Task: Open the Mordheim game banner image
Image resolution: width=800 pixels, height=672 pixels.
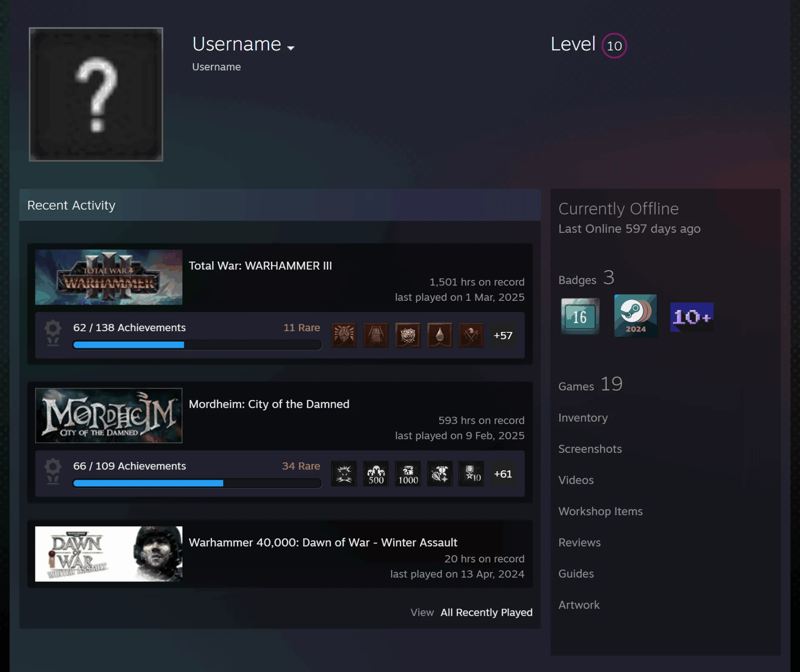Action: pos(109,415)
